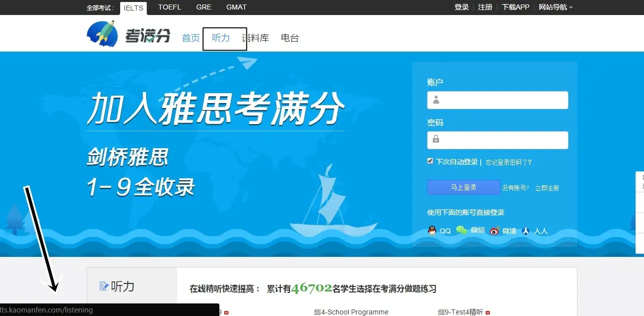This screenshot has width=644, height=316.
Task: Switch to the TOEFL exam tab
Action: point(170,7)
